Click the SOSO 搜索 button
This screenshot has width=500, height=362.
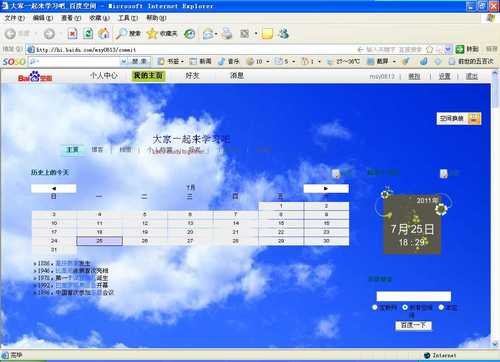tap(140, 61)
